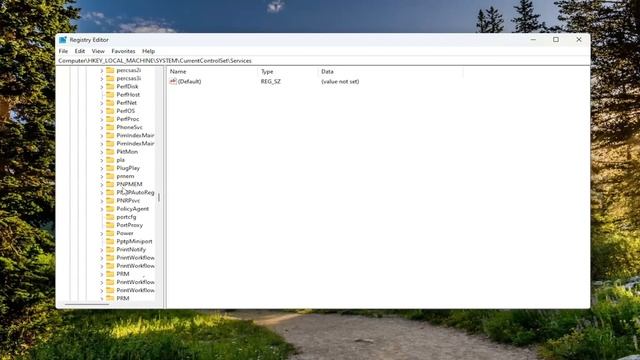Expand the pla key chevron

102,160
